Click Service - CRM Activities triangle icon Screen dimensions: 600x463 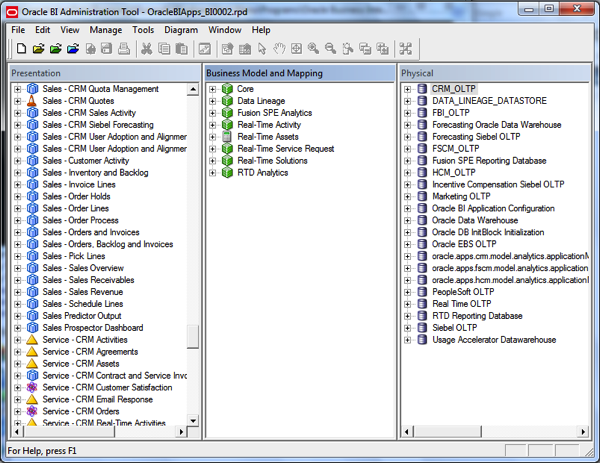(32, 340)
